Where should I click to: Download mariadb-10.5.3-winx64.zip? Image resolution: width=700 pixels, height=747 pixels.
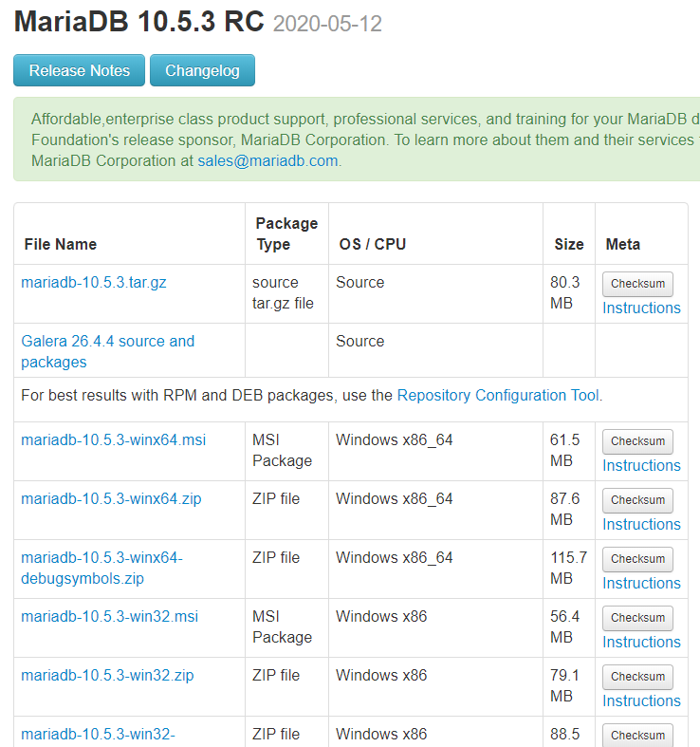pyautogui.click(x=111, y=499)
